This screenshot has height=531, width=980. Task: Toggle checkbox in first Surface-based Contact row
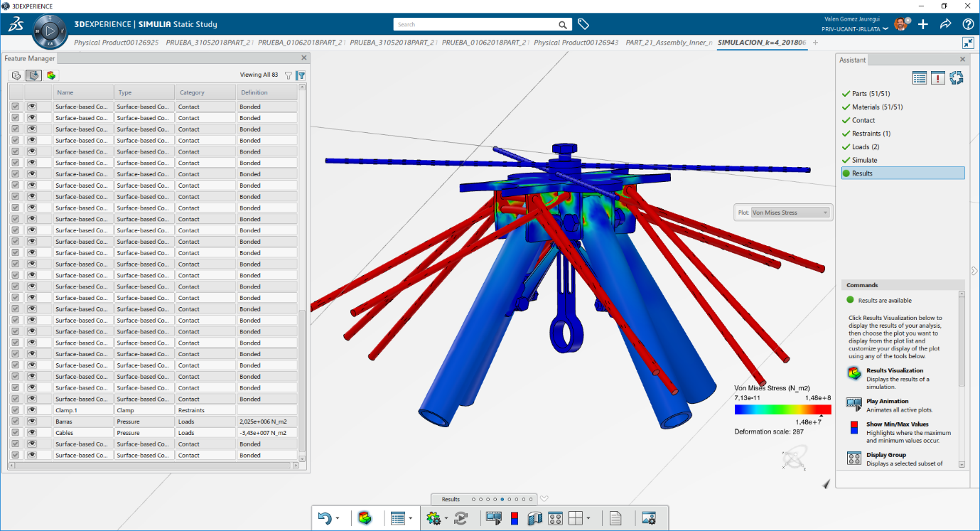[x=16, y=107]
